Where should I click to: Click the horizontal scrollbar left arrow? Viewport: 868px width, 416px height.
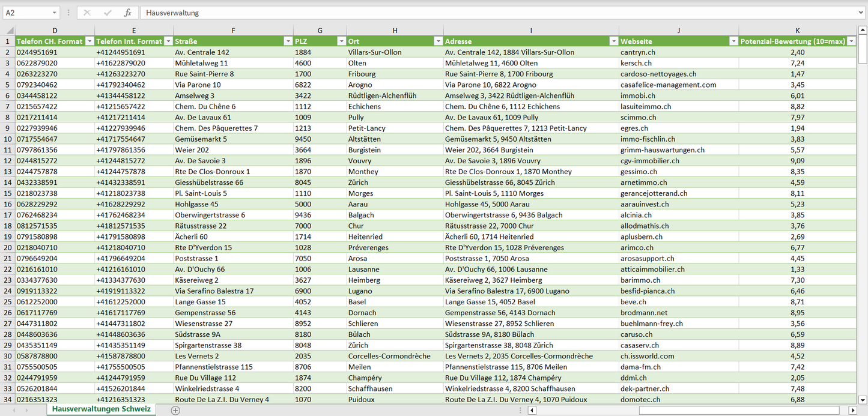coord(532,410)
